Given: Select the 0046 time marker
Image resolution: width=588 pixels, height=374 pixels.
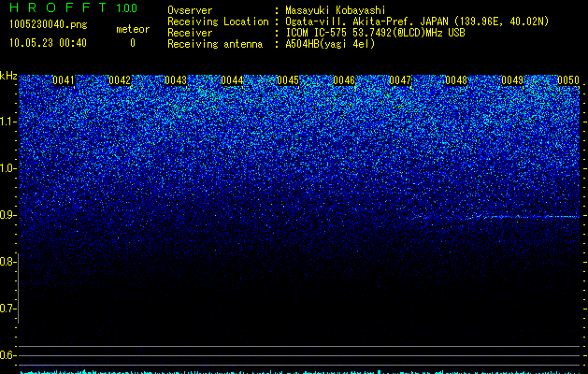Looking at the screenshot, I should click(x=344, y=80).
